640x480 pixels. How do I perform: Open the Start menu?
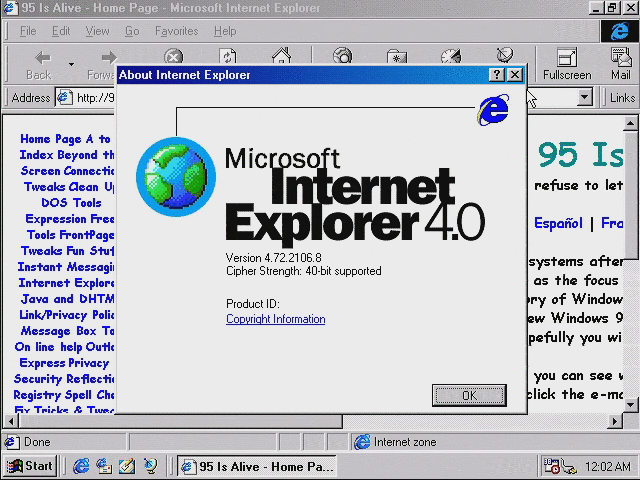30,466
